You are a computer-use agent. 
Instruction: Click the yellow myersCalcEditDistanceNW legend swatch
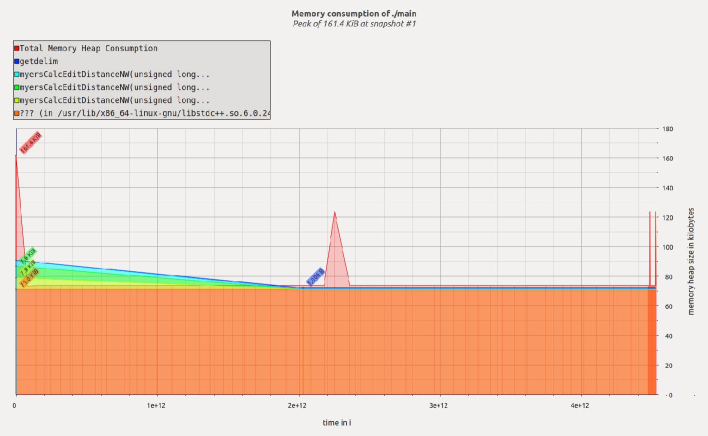click(17, 101)
